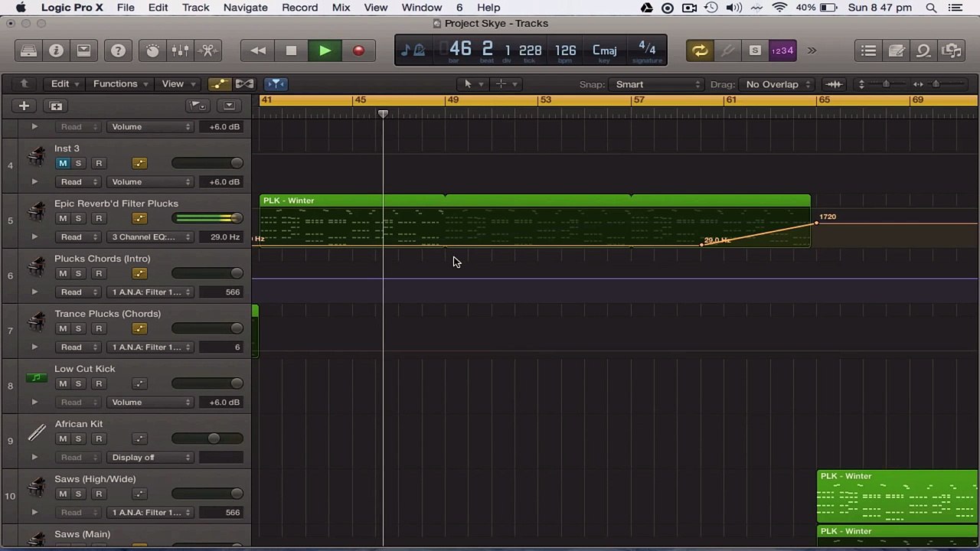Open the Mixer faders icon
The height and width of the screenshot is (551, 980).
click(x=180, y=51)
